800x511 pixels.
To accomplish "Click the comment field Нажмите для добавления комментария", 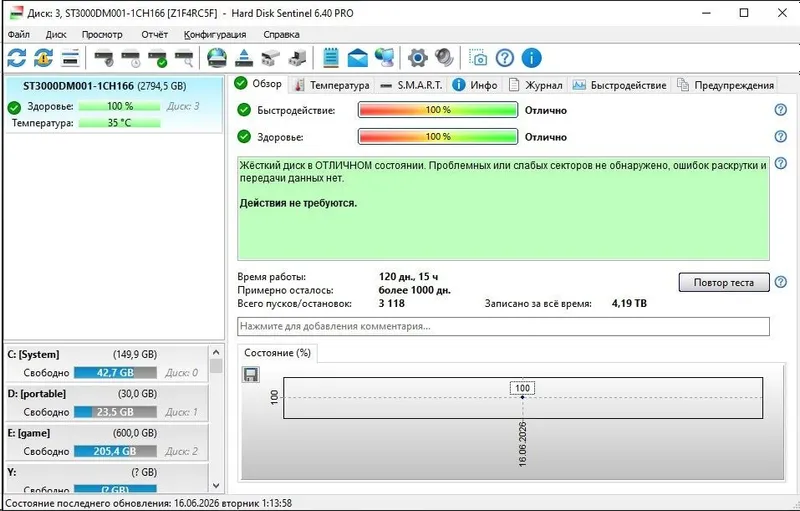I will pyautogui.click(x=503, y=326).
